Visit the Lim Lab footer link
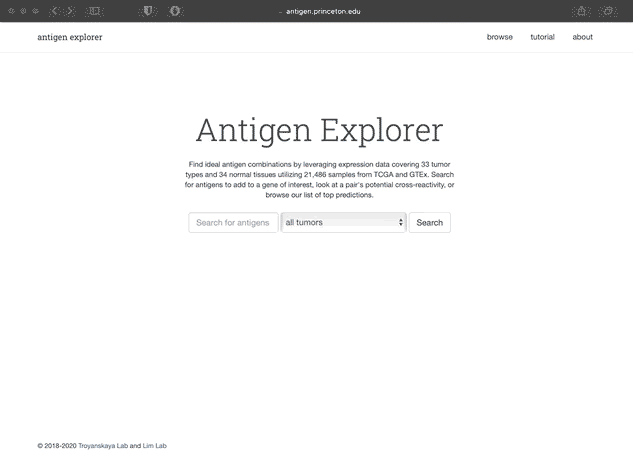 click(x=154, y=446)
